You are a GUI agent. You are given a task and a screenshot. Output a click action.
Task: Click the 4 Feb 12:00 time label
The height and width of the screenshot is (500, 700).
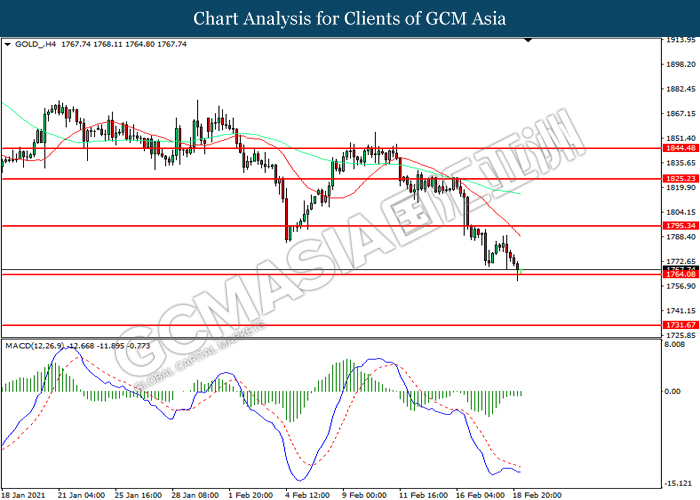coord(308,495)
